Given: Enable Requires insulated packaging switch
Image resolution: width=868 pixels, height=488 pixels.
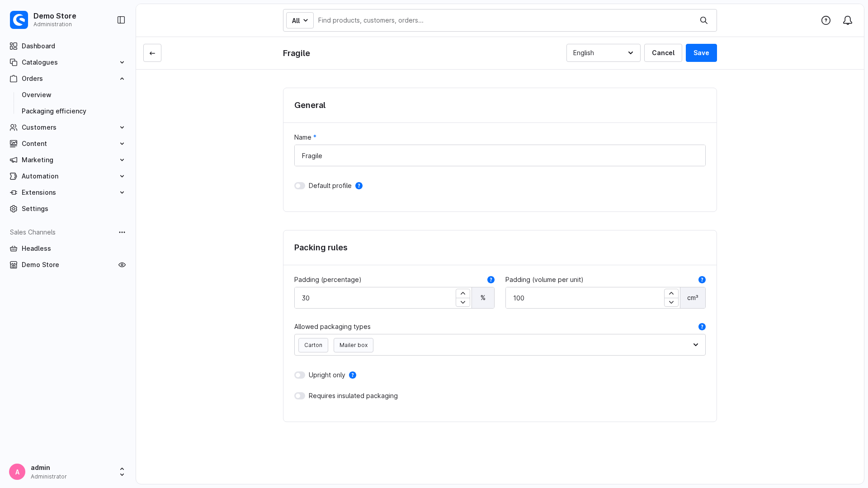Looking at the screenshot, I should [300, 396].
